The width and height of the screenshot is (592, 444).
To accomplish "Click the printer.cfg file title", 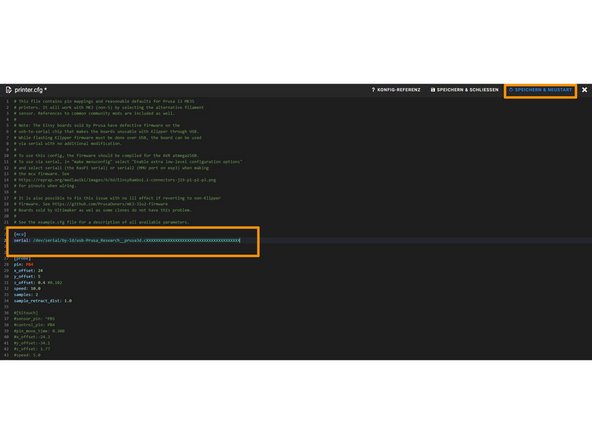I will tap(31, 90).
